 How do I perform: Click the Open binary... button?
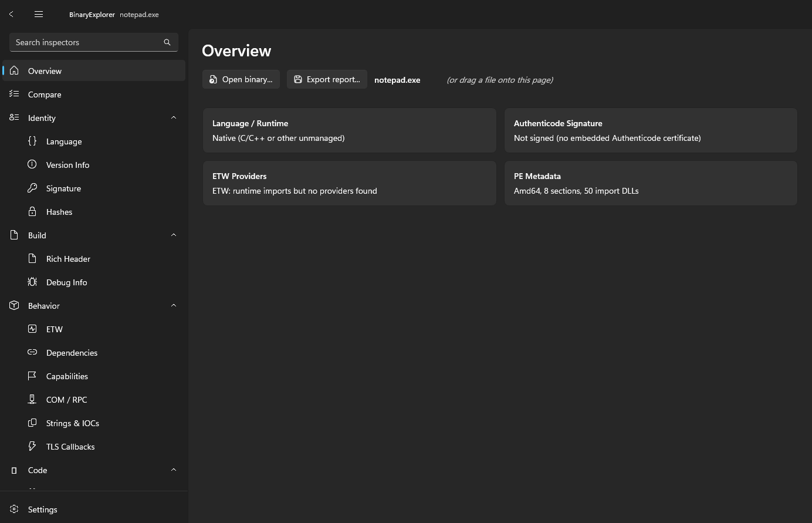coord(241,79)
